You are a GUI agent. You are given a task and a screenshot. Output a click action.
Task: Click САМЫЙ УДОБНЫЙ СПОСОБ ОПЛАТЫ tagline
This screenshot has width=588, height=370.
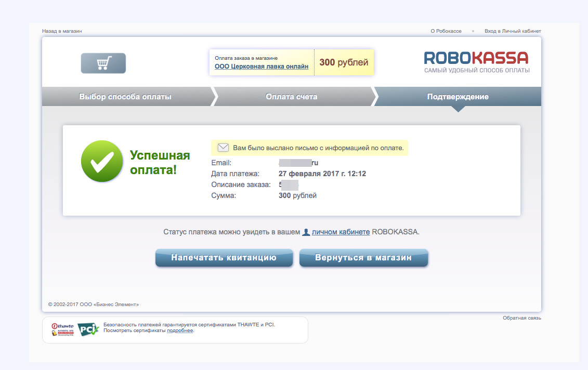coord(477,71)
